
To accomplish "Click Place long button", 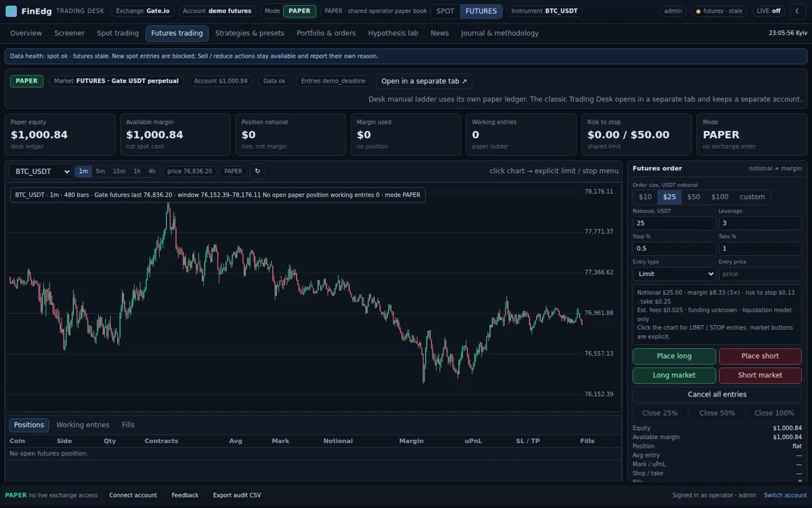I will (x=674, y=356).
